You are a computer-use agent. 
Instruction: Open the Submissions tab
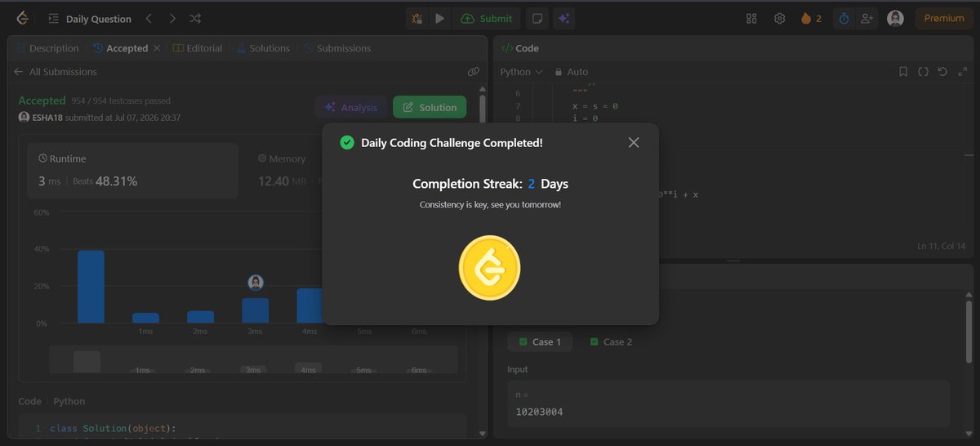pos(336,48)
